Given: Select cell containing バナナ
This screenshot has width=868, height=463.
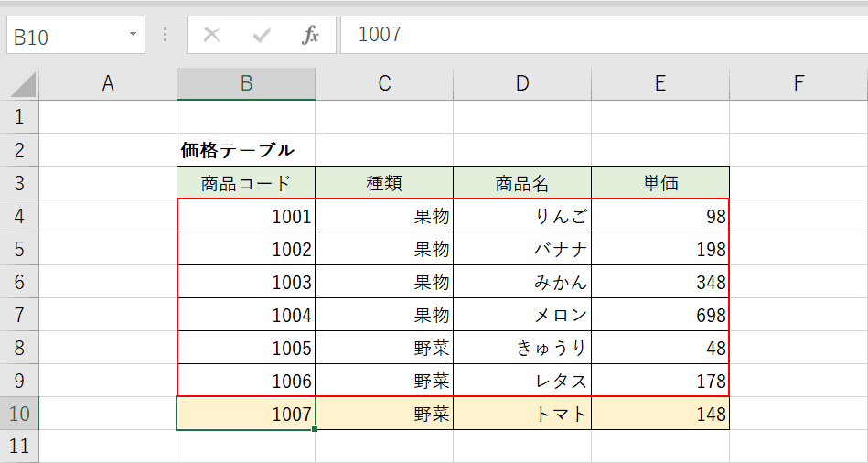Looking at the screenshot, I should click(522, 249).
